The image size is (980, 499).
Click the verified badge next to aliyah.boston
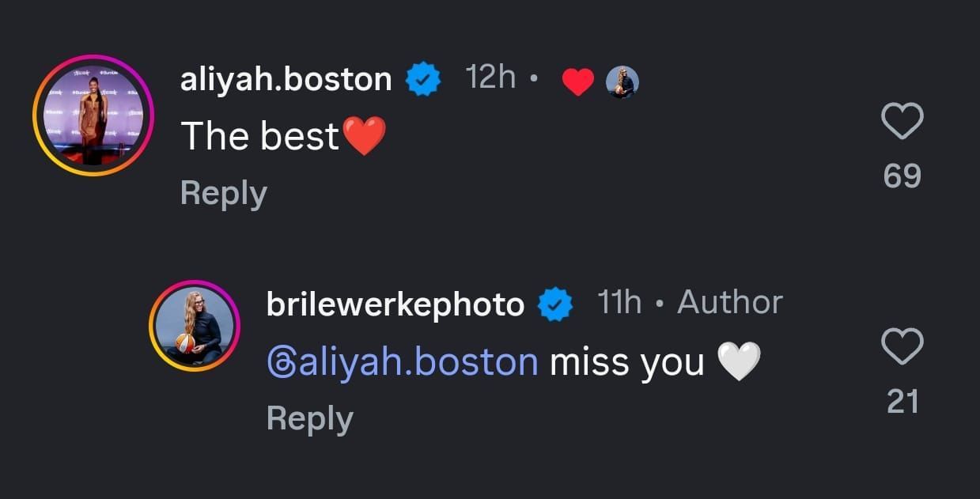pyautogui.click(x=423, y=78)
